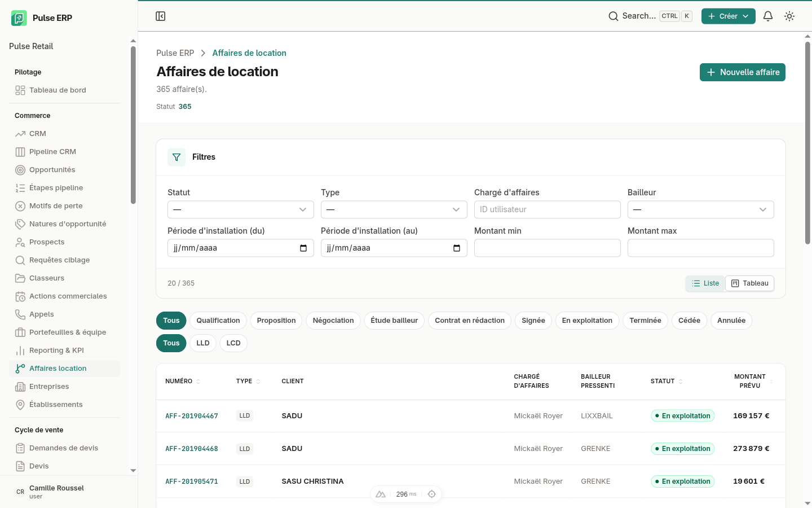Click the search magnifier icon

[613, 16]
